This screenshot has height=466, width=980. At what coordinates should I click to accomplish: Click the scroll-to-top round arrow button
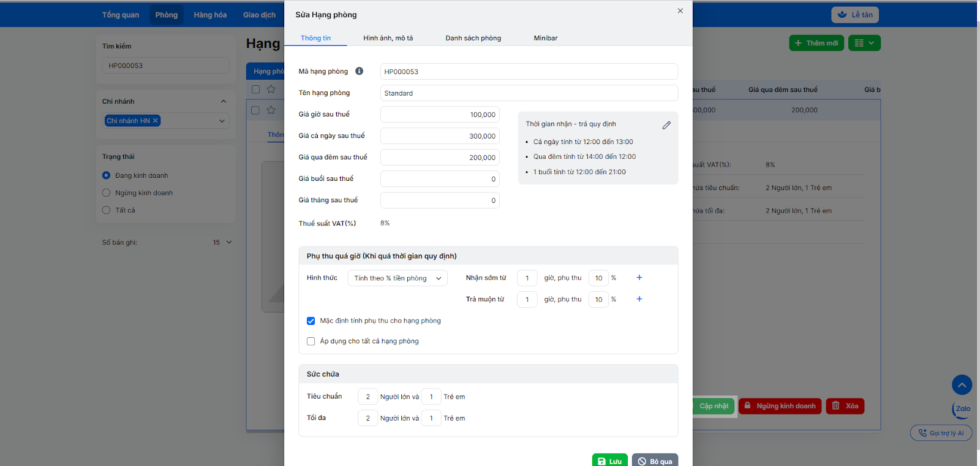coord(962,385)
